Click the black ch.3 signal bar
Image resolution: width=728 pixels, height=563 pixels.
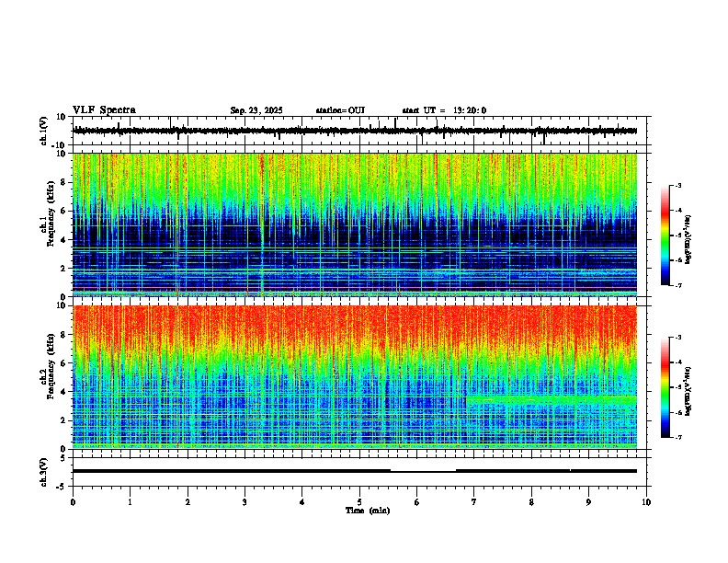pos(355,471)
